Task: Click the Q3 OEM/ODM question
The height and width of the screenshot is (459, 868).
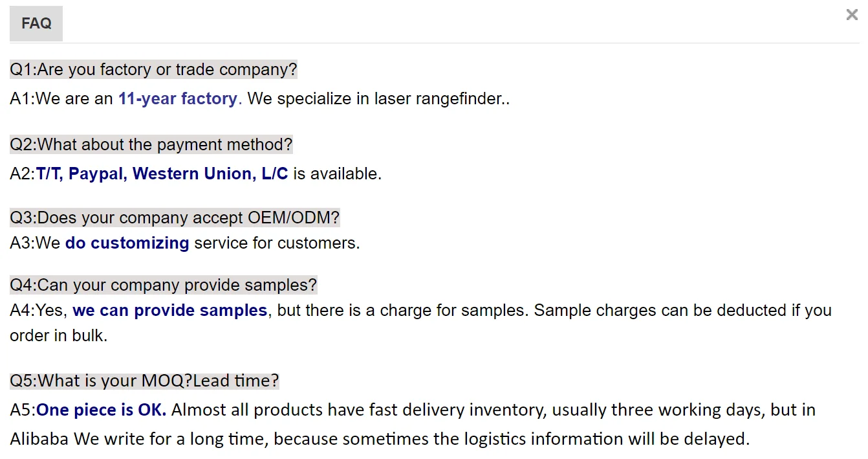Action: pos(175,218)
